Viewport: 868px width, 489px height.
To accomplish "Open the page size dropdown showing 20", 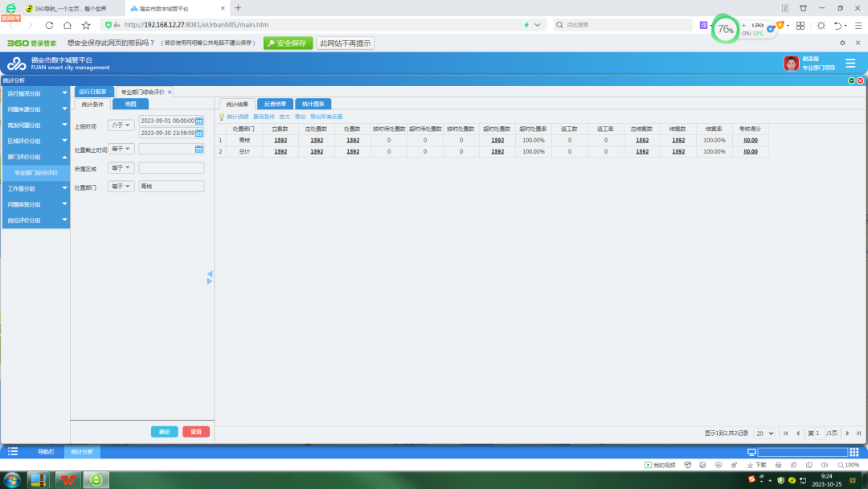I will point(764,433).
